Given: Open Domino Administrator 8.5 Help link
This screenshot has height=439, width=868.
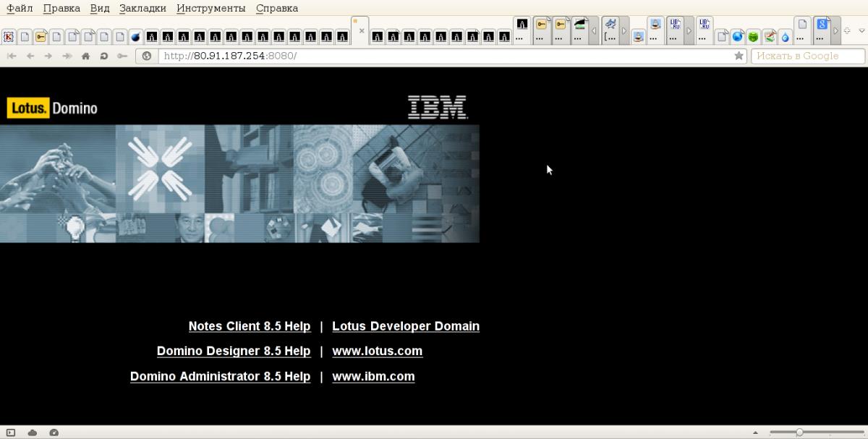Looking at the screenshot, I should pyautogui.click(x=220, y=376).
